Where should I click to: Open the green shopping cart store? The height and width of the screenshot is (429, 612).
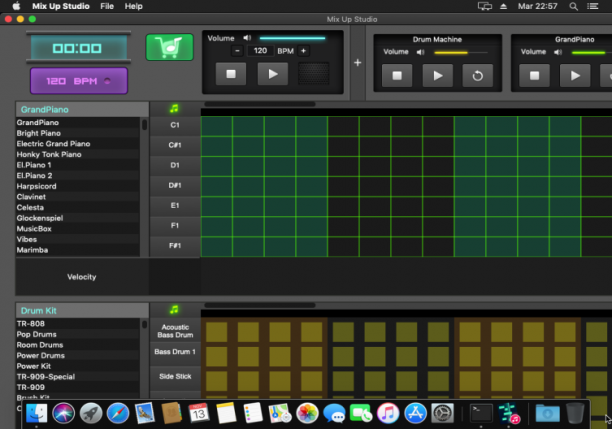point(169,47)
